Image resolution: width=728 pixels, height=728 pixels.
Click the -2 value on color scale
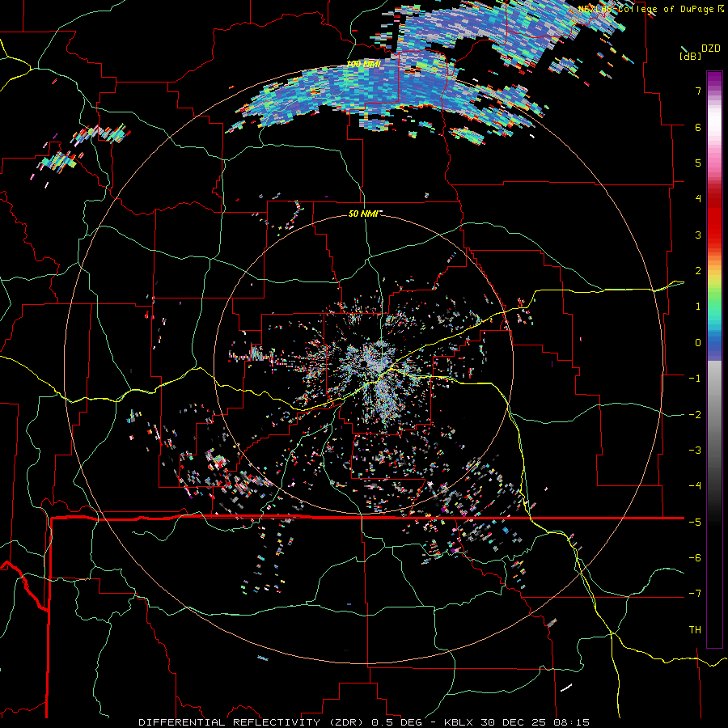[x=695, y=415]
